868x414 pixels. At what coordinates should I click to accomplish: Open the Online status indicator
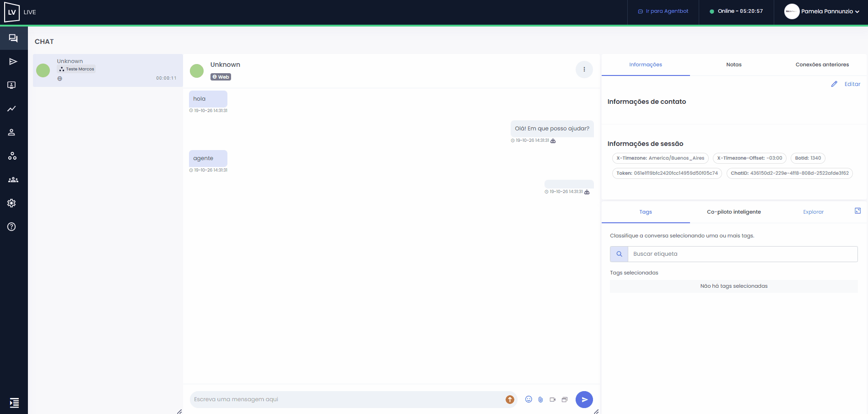click(x=736, y=11)
